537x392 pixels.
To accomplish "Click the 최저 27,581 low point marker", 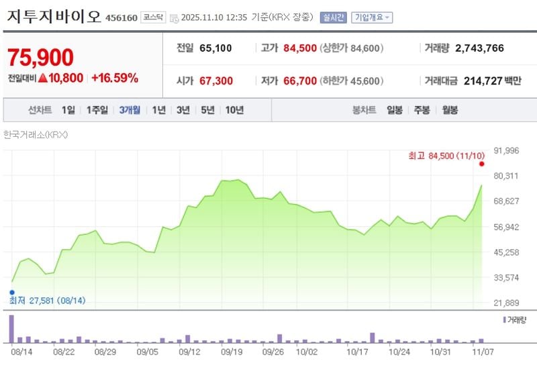I will tap(11, 291).
